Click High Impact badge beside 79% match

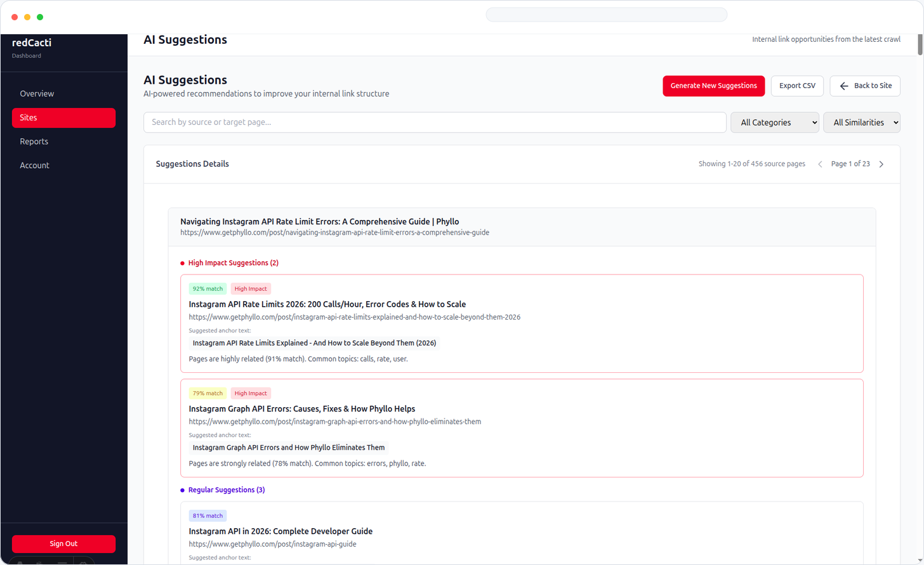(251, 393)
